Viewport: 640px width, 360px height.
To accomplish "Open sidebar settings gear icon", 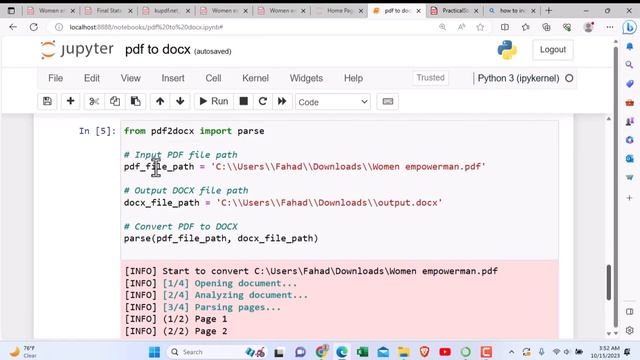I will [x=629, y=330].
